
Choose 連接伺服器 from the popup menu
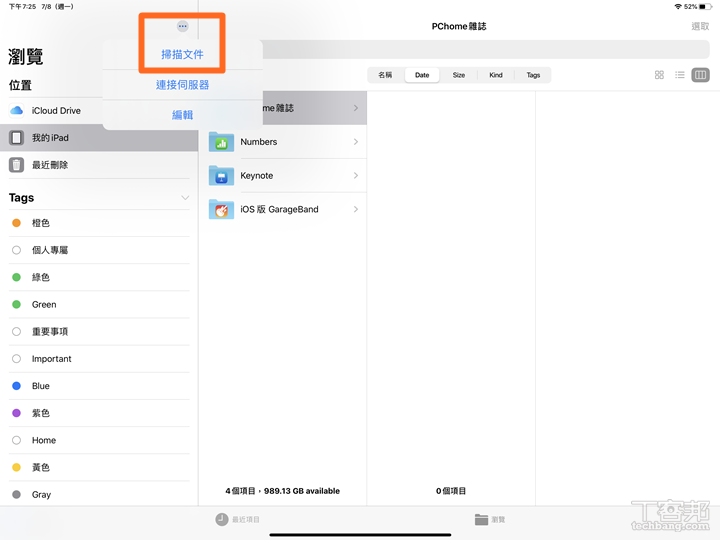pyautogui.click(x=182, y=85)
